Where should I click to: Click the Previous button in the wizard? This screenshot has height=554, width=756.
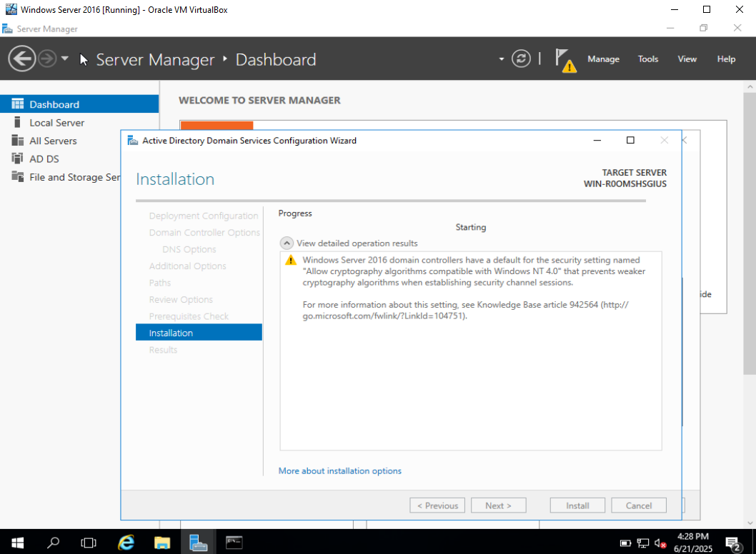pos(437,505)
